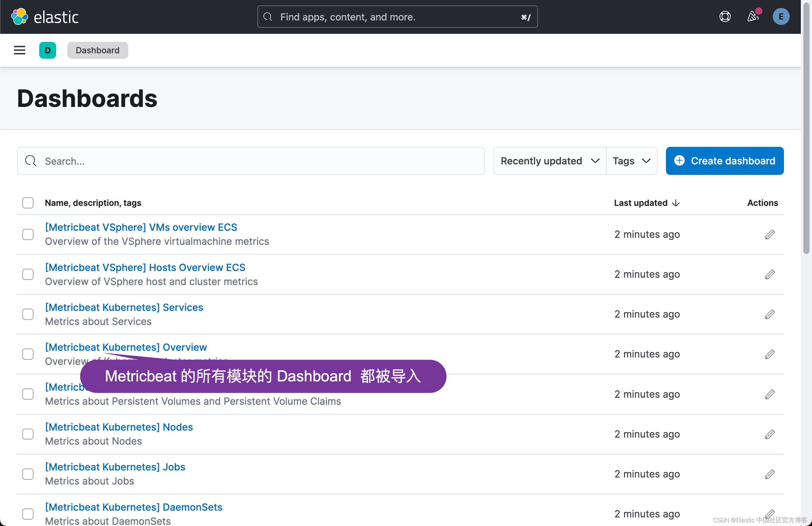The width and height of the screenshot is (812, 526).
Task: Click pencil icon for Kubernetes Nodes row
Action: 769,434
